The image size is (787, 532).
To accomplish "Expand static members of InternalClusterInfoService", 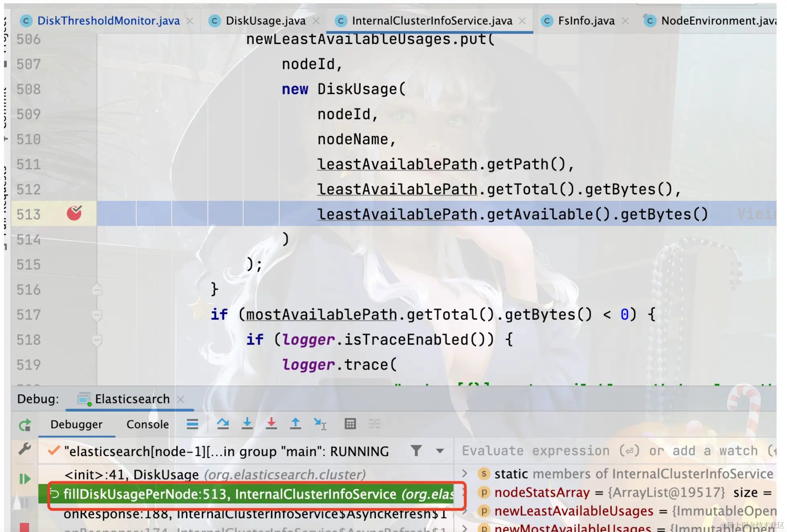I will coord(465,473).
